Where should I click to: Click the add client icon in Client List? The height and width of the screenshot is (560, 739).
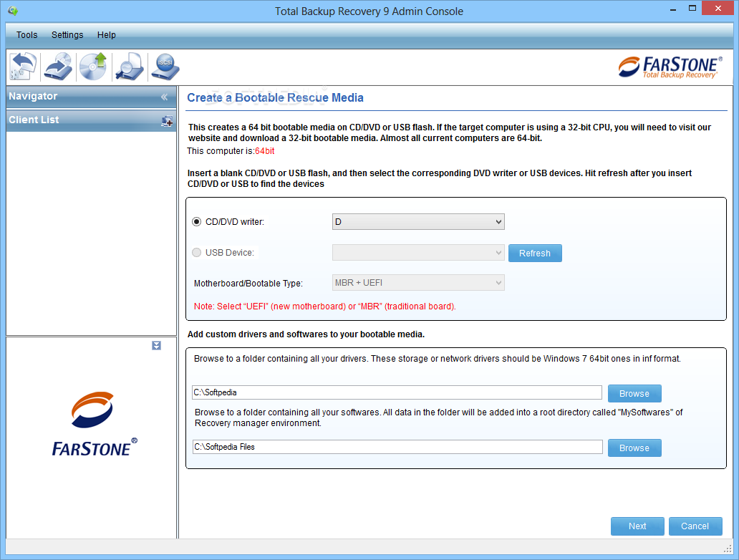(167, 121)
